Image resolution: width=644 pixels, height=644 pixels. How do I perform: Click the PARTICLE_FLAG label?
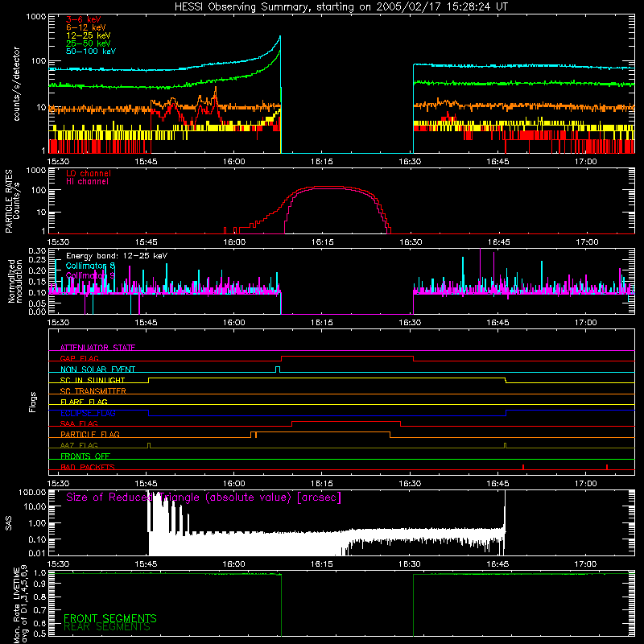point(90,435)
